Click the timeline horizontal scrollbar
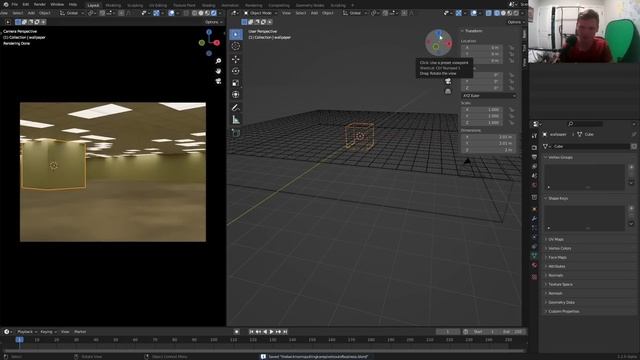 (264, 350)
